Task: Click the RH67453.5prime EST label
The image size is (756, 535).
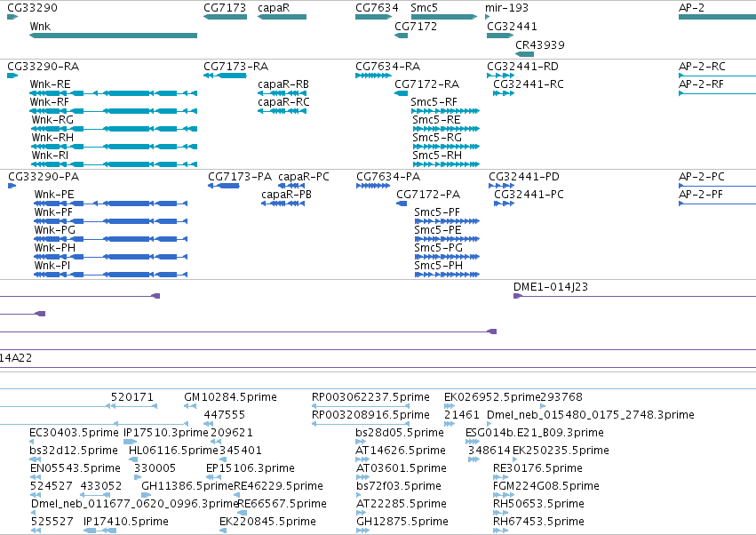Action: coord(538,522)
